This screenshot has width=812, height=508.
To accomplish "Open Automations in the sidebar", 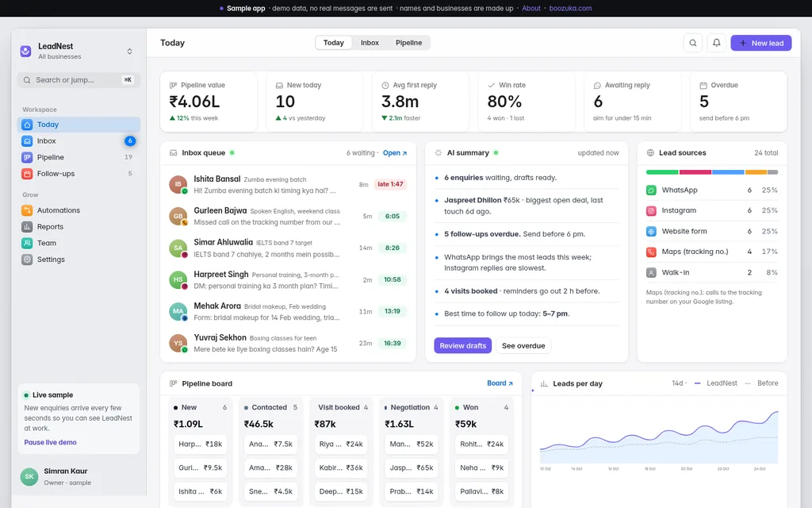I will 79,210.
